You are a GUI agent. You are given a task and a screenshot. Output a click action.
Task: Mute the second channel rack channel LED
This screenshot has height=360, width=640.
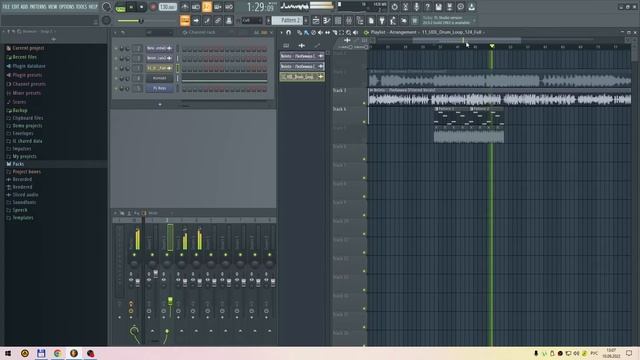click(116, 58)
